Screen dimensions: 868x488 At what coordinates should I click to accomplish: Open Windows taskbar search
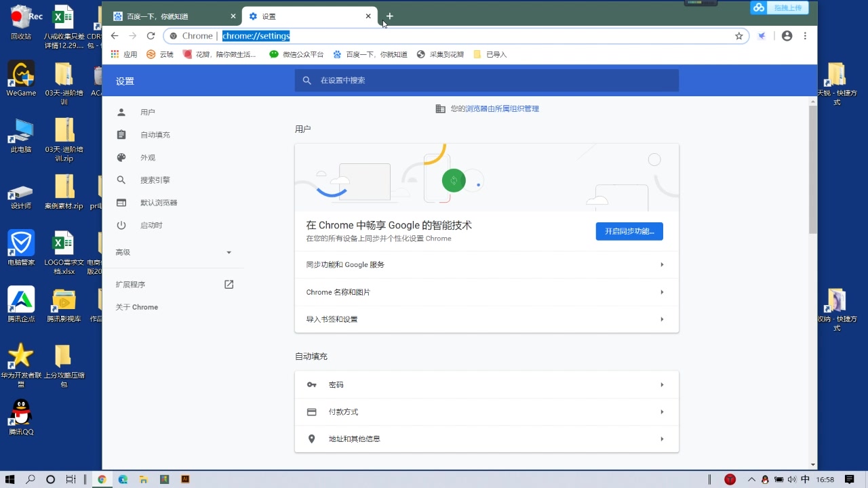coord(31,479)
